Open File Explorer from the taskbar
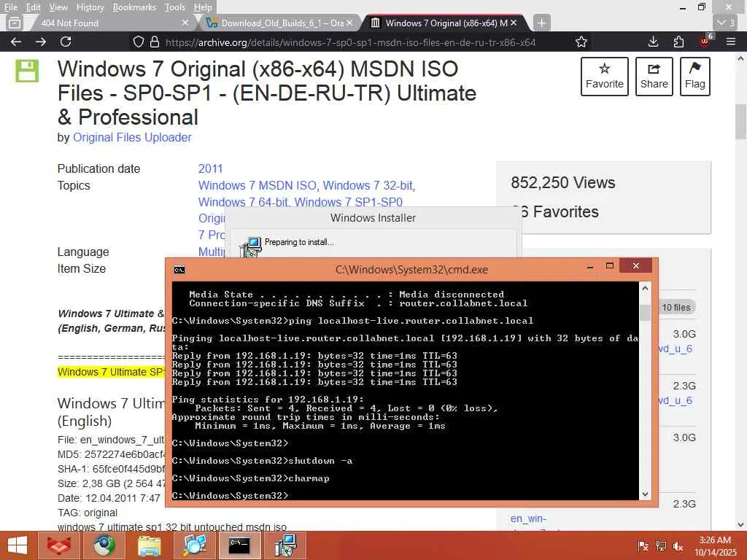The image size is (747, 560). pos(149,545)
